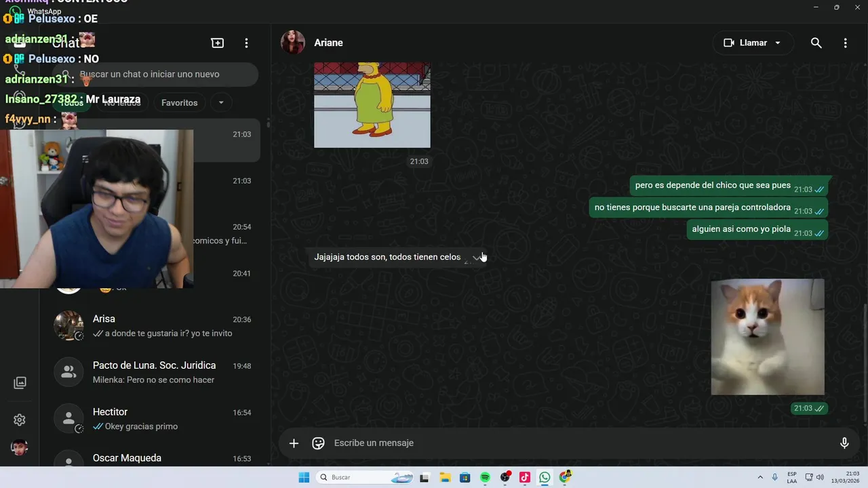This screenshot has width=868, height=488.
Task: Click message 'alguien asi como yo piola'
Action: click(757, 229)
